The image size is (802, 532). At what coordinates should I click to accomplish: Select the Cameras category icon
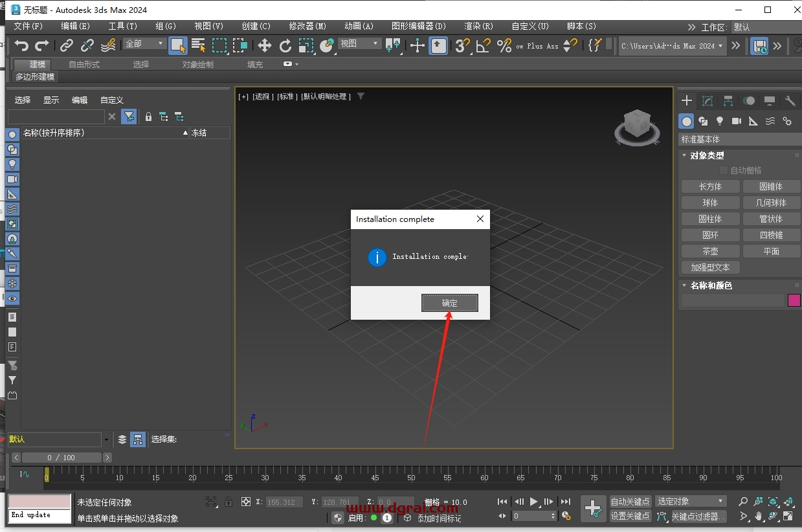click(x=737, y=121)
